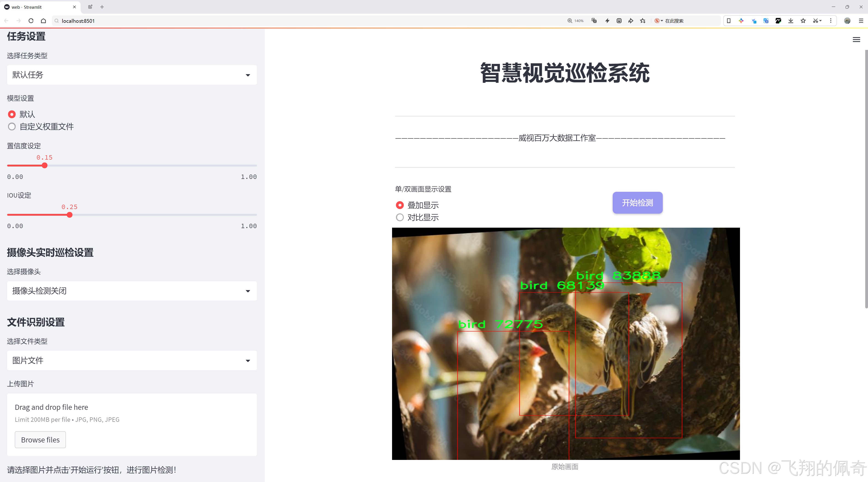Click the IOU slider handle at 0.25
The width and height of the screenshot is (868, 482).
click(69, 215)
